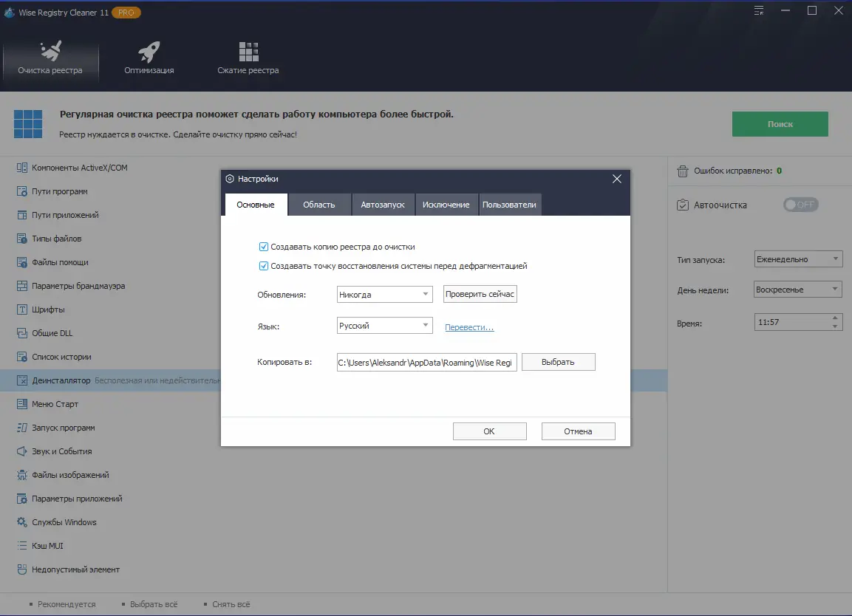Click the Windows logo tile icon
852x616 pixels.
coord(28,124)
